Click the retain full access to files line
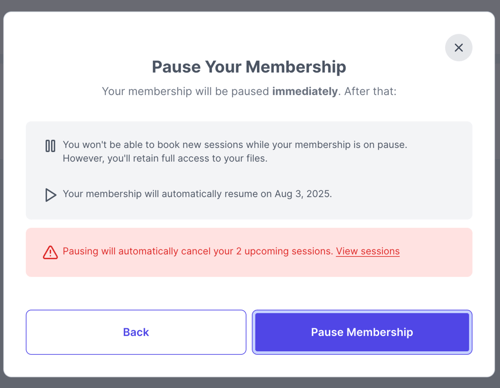The height and width of the screenshot is (388, 500). click(x=165, y=158)
